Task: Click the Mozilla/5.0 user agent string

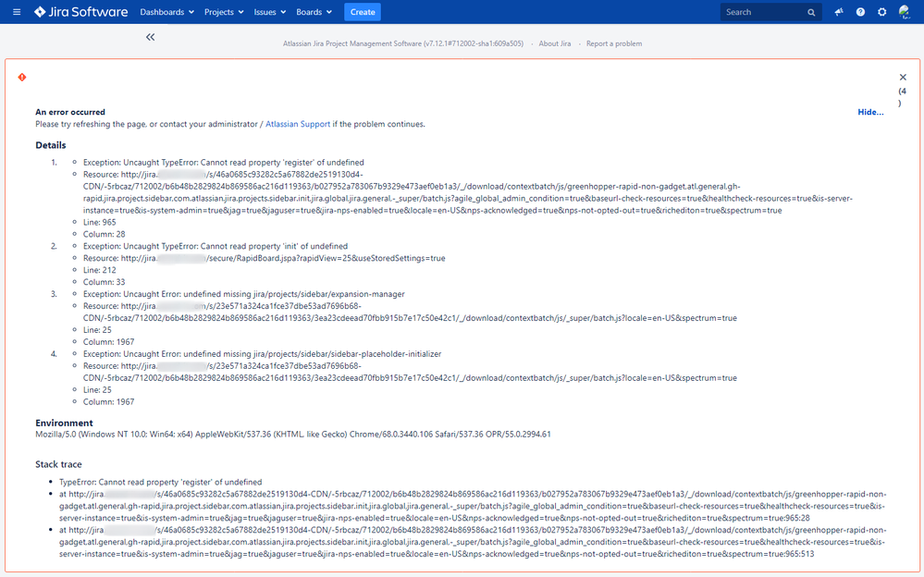Action: coord(293,435)
